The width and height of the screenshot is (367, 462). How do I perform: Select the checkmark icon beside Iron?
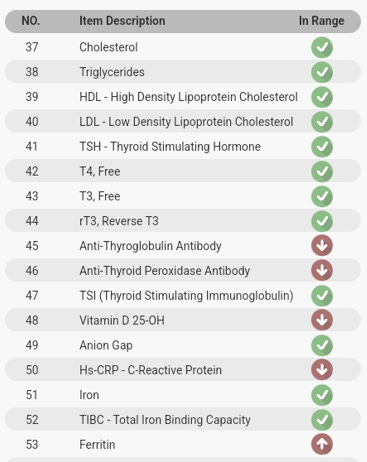322,395
